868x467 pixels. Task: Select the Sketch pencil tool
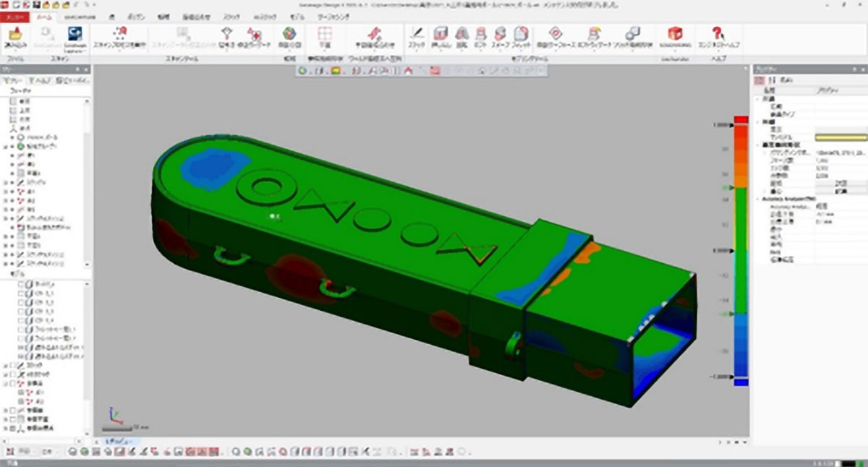(x=417, y=33)
